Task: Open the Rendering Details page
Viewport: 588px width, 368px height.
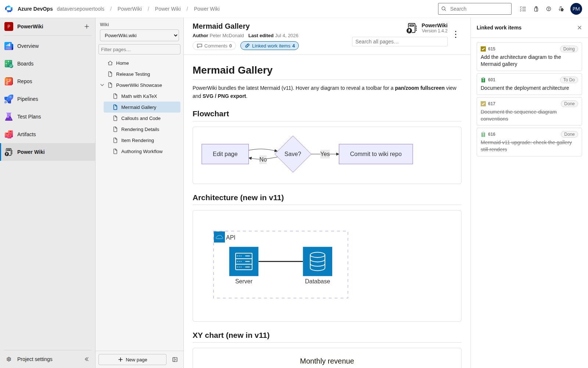Action: tap(142, 129)
